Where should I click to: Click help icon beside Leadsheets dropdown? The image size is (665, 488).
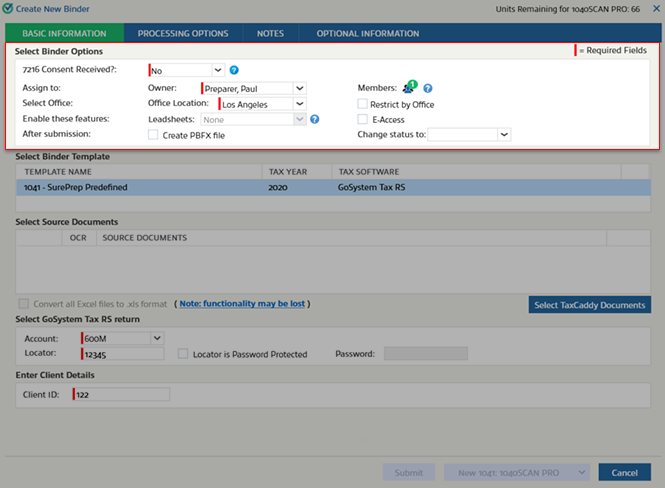pyautogui.click(x=314, y=119)
